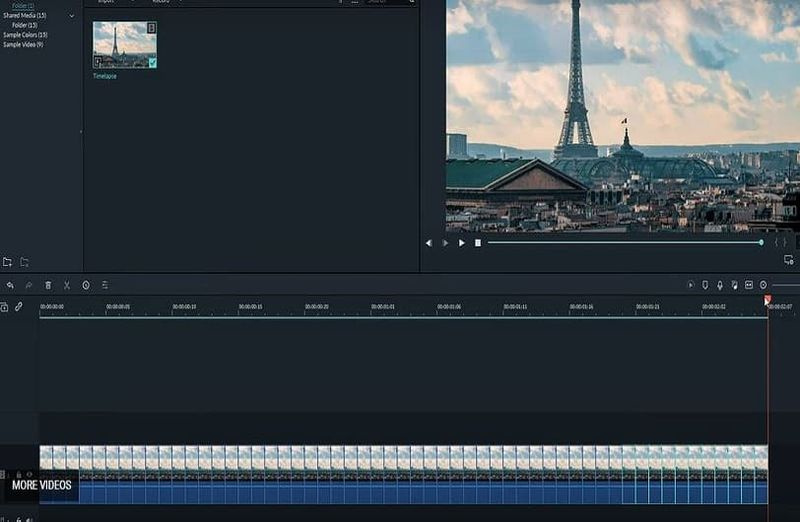800x522 pixels.
Task: Step back one frame in the preview
Action: (x=429, y=243)
